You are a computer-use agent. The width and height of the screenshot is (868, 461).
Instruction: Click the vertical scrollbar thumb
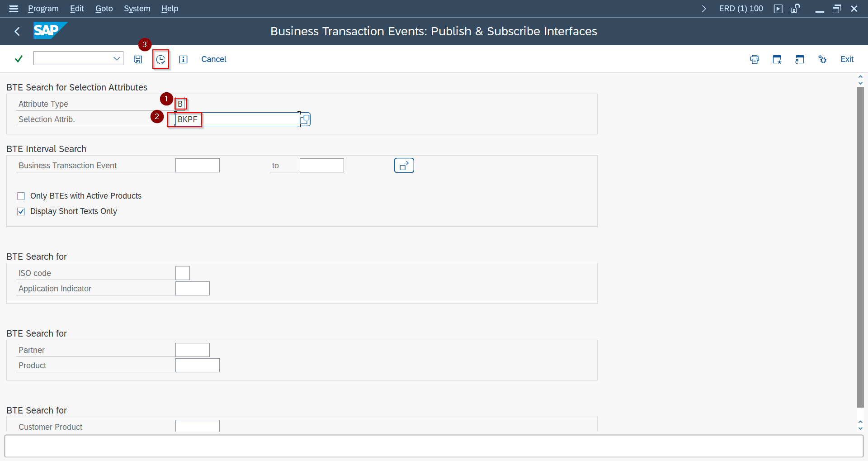tap(860, 247)
